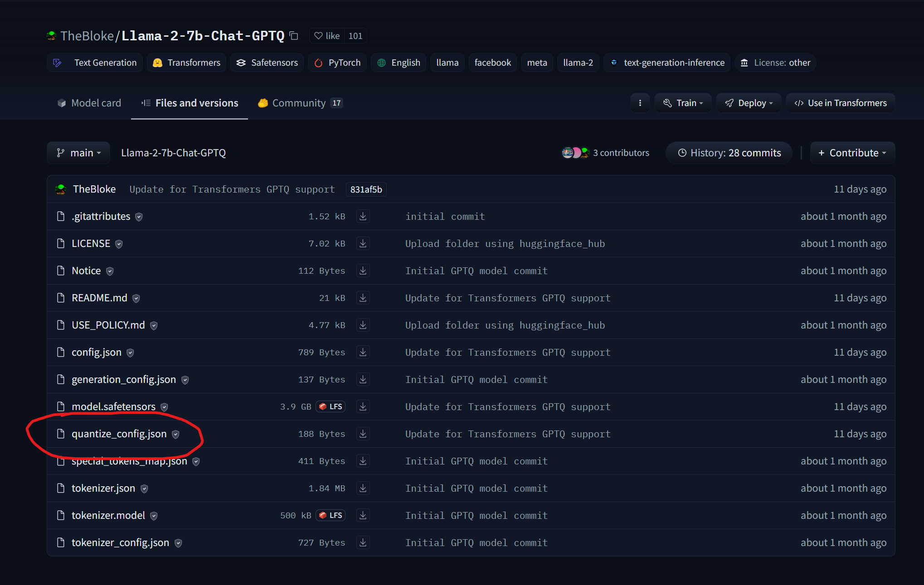
Task: Click the shield icon beside quantize_config.json
Action: click(175, 434)
